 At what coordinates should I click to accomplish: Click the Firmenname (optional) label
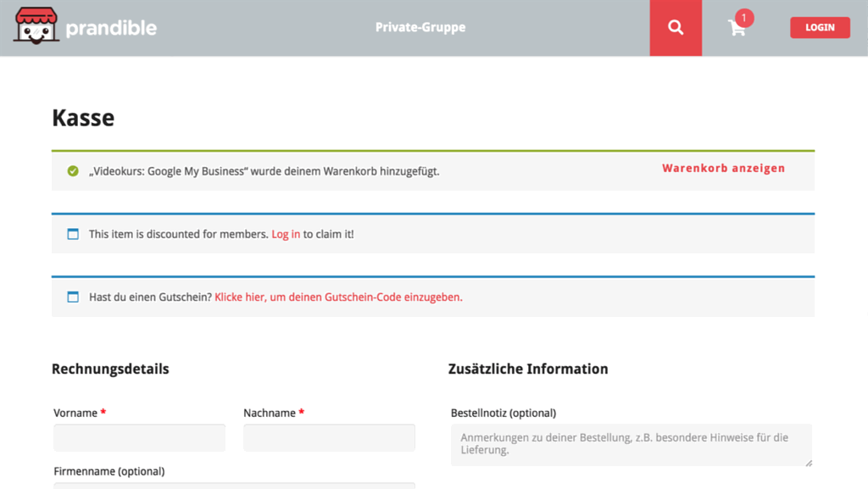[x=108, y=471]
